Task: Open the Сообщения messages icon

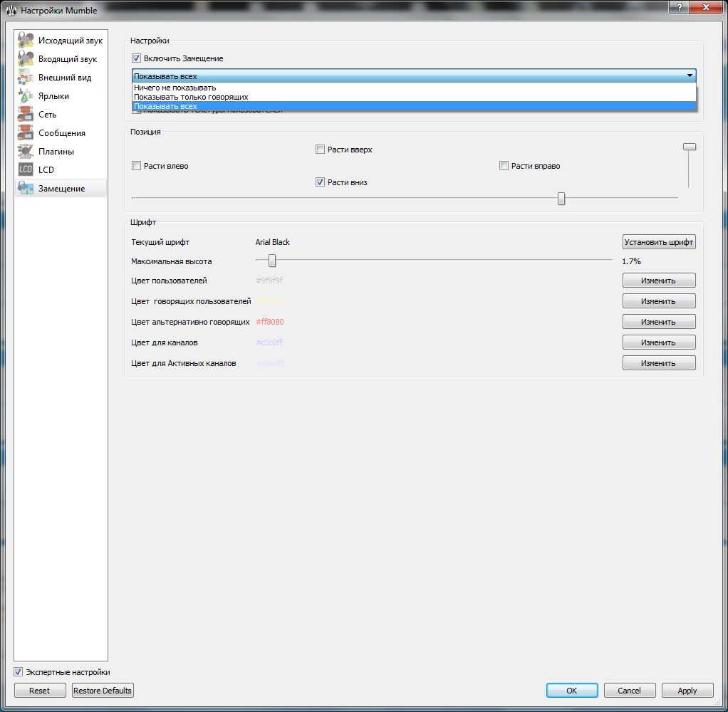Action: [x=26, y=133]
